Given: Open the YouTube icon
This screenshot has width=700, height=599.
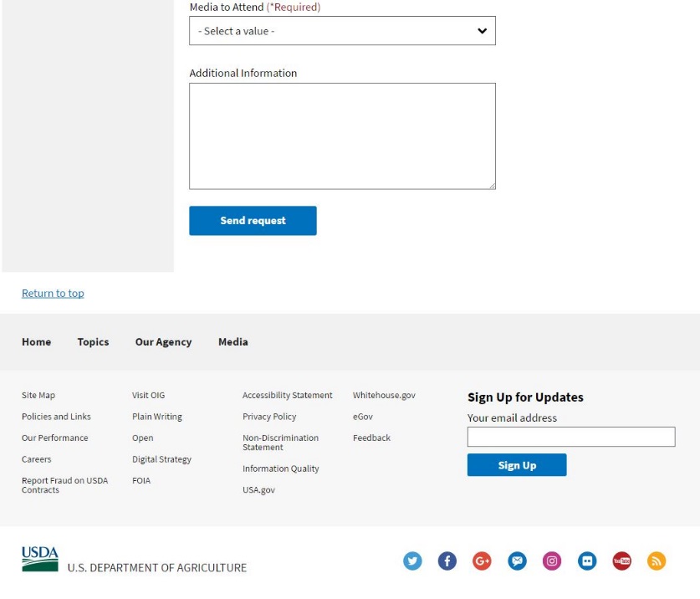Looking at the screenshot, I should tap(621, 561).
